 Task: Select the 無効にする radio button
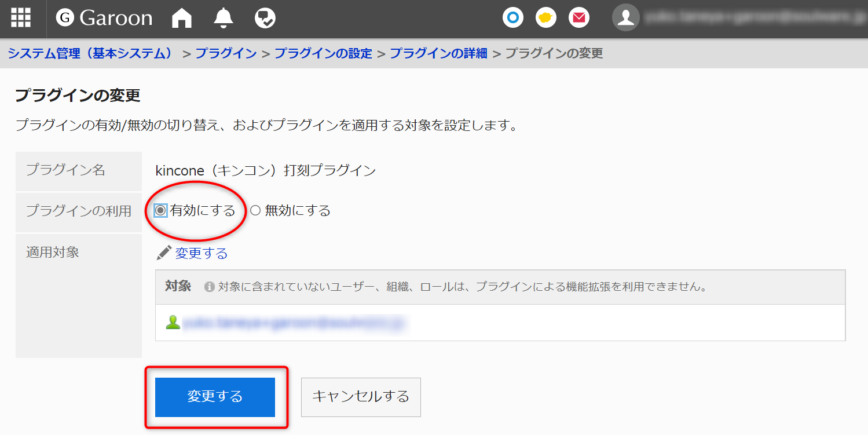click(x=255, y=210)
